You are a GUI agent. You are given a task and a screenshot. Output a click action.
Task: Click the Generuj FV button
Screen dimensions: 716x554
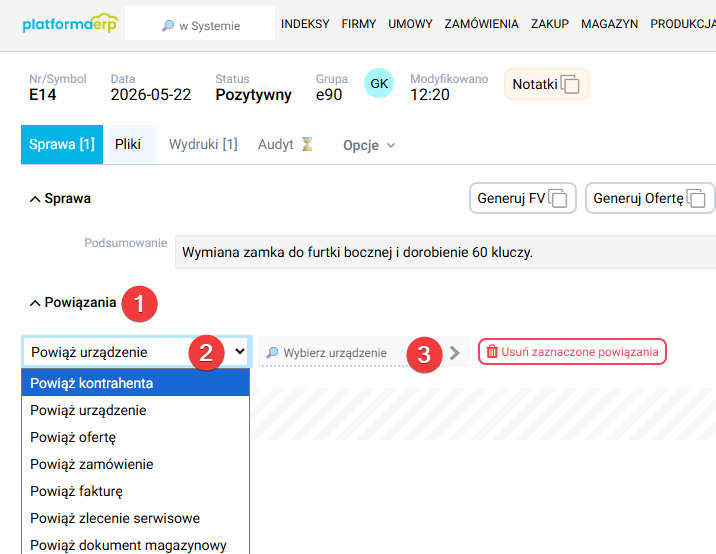click(x=522, y=198)
